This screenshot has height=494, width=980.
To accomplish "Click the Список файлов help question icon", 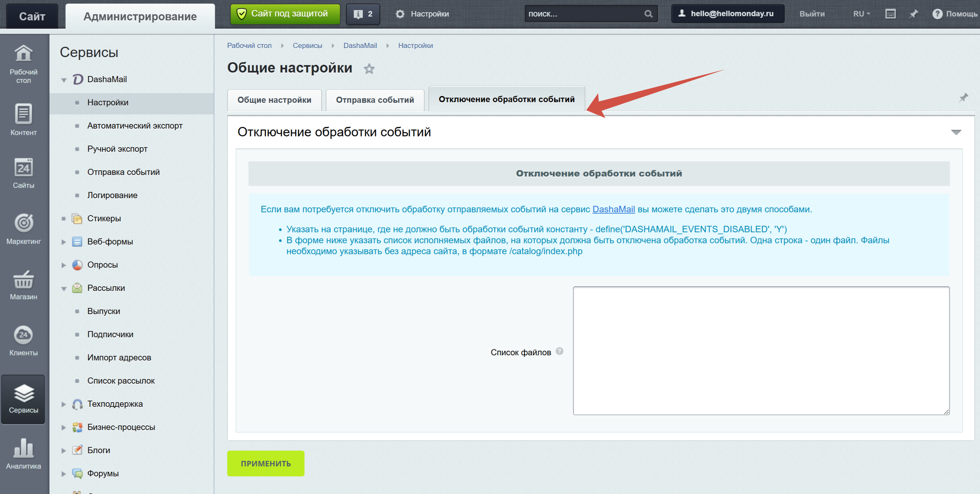I will click(x=559, y=351).
